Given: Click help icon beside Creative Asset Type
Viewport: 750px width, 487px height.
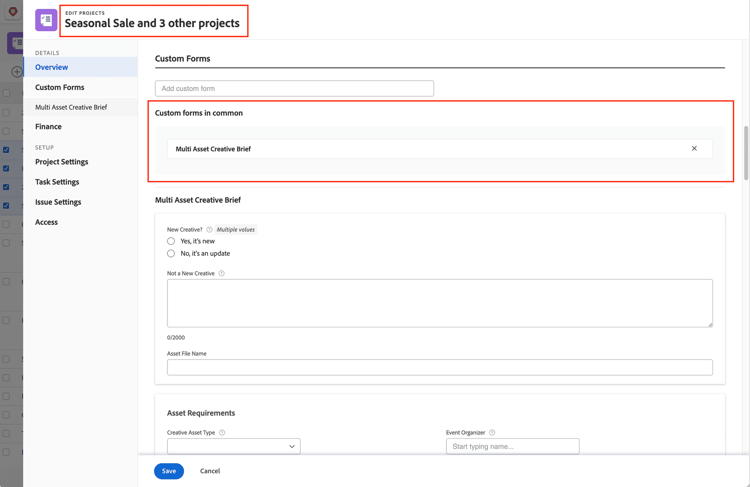Looking at the screenshot, I should (x=222, y=433).
